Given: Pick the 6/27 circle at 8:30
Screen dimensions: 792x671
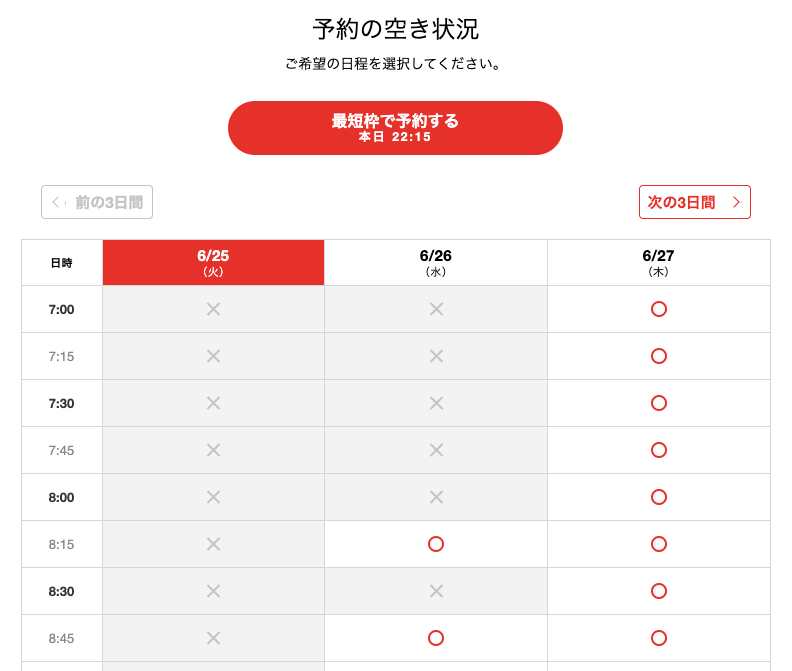Looking at the screenshot, I should coord(659,591).
